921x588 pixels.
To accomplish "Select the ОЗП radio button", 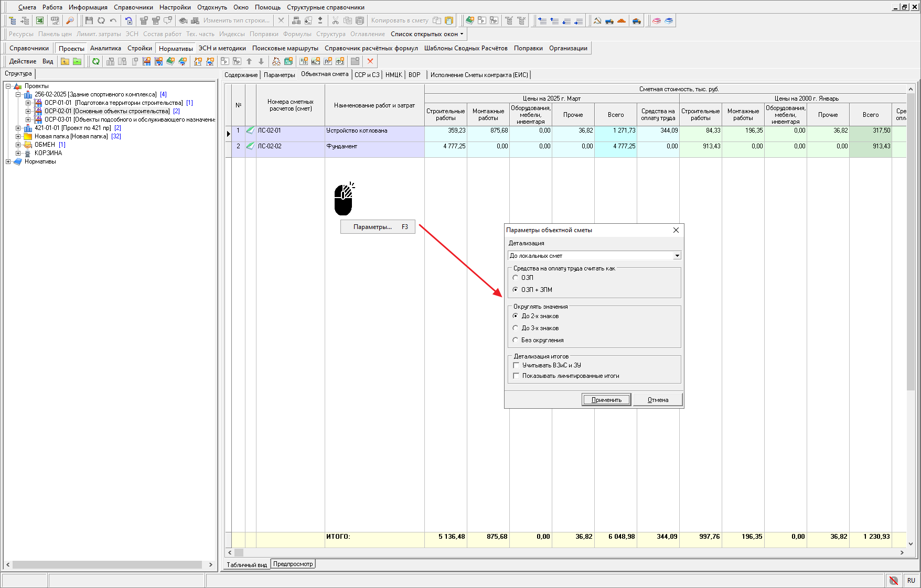I will (516, 278).
